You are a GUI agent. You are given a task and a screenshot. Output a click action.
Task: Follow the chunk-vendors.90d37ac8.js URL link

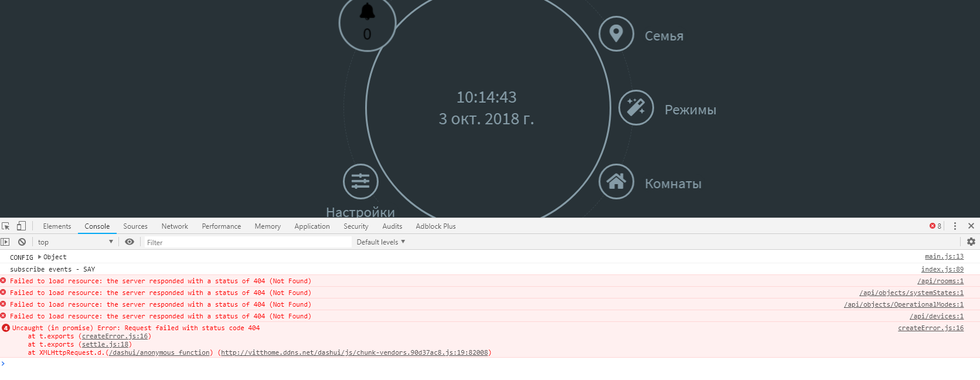point(354,353)
